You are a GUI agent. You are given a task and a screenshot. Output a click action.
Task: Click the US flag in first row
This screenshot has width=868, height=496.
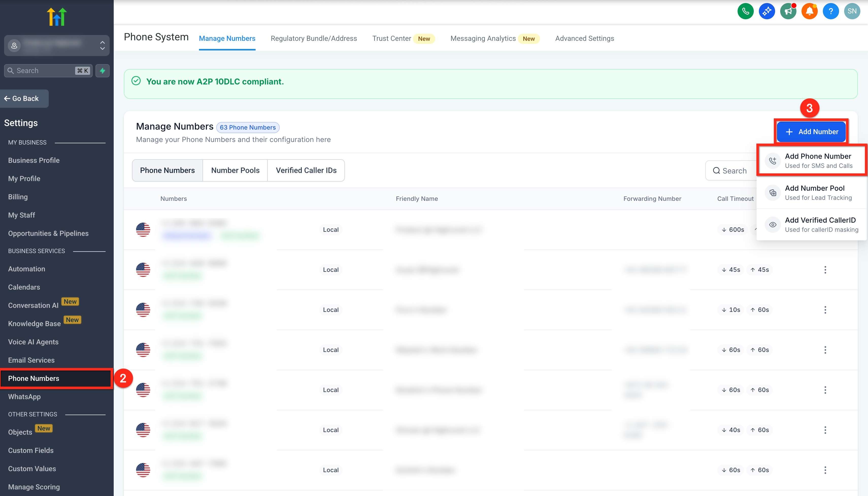pyautogui.click(x=143, y=229)
